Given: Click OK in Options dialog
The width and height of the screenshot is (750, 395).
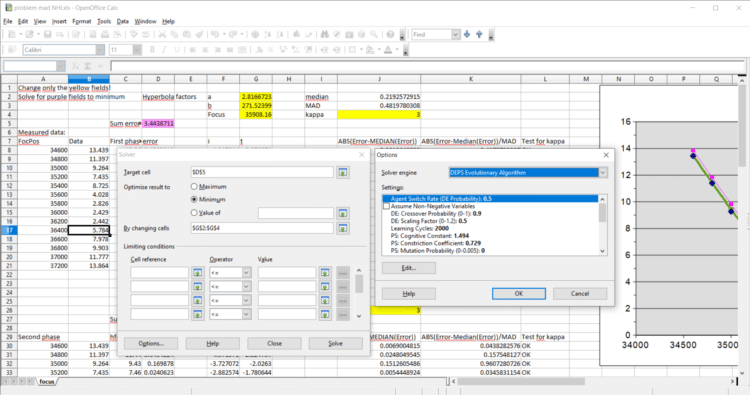Looking at the screenshot, I should point(518,294).
